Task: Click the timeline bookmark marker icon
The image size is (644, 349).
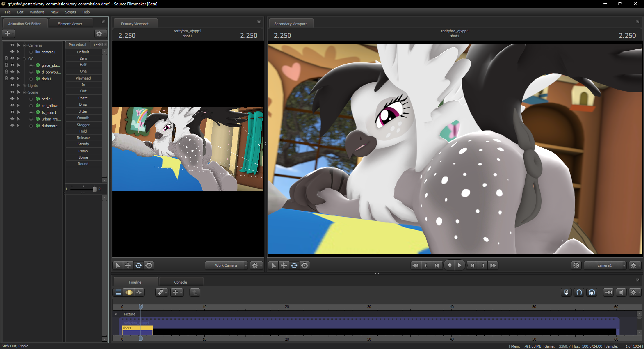Action: [566, 292]
